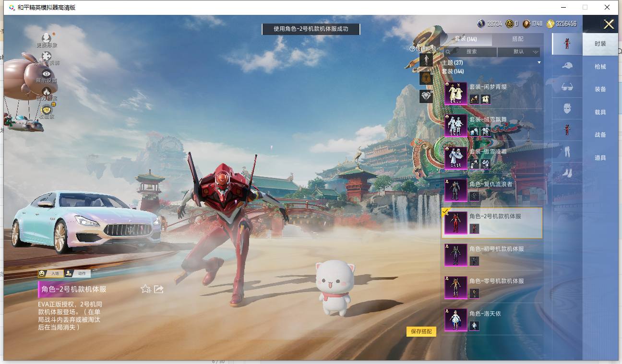Switch to the 套装 (144) tab
622x364 pixels.
coord(466,39)
